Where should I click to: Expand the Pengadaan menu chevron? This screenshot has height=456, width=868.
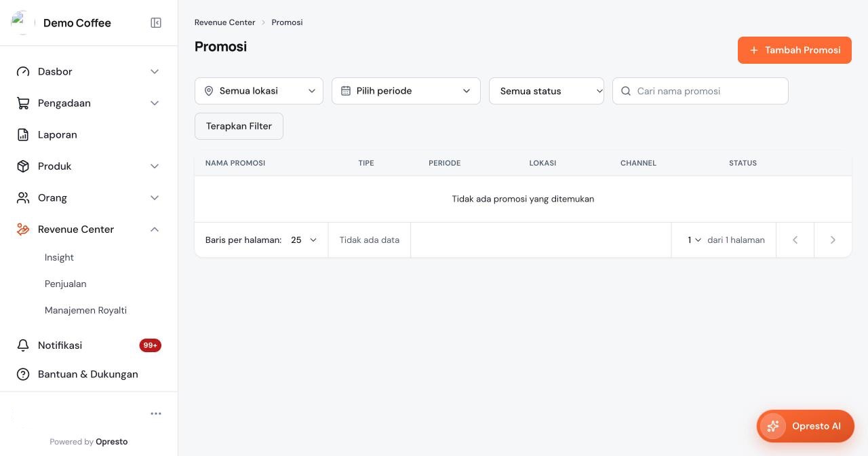(155, 103)
